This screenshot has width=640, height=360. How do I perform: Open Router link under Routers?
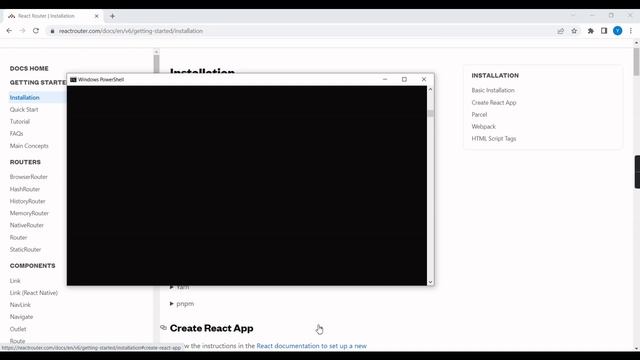pyautogui.click(x=18, y=238)
